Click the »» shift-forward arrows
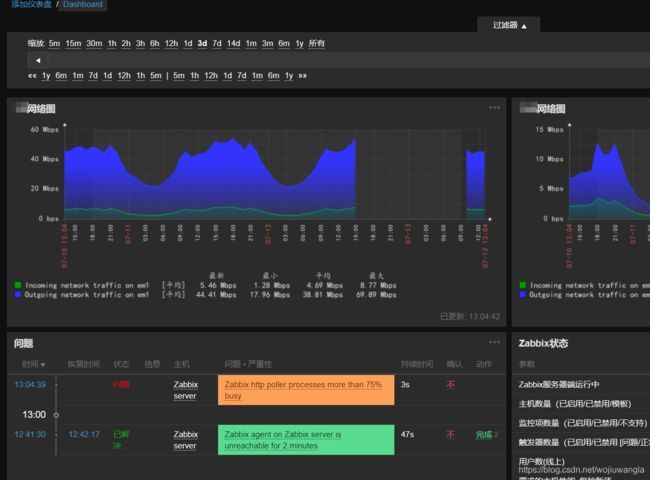 click(x=302, y=76)
